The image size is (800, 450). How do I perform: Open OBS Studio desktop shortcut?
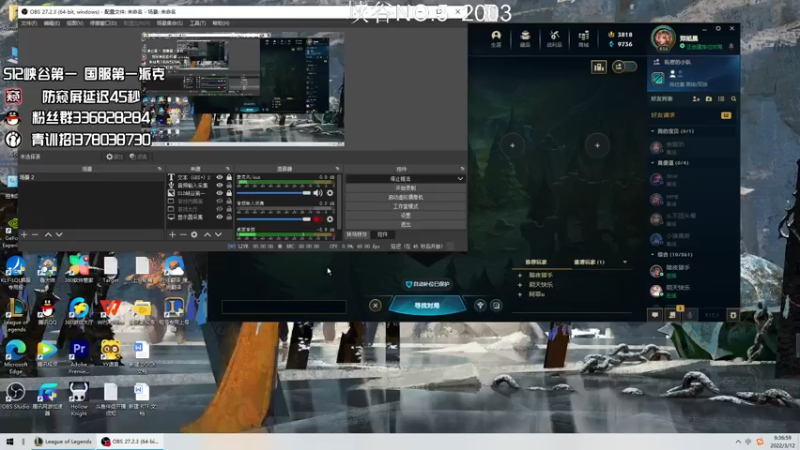point(15,396)
